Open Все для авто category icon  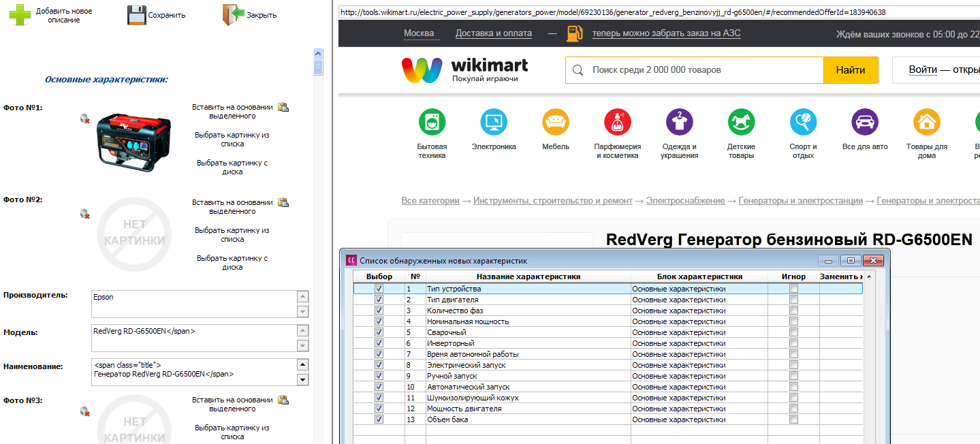865,122
